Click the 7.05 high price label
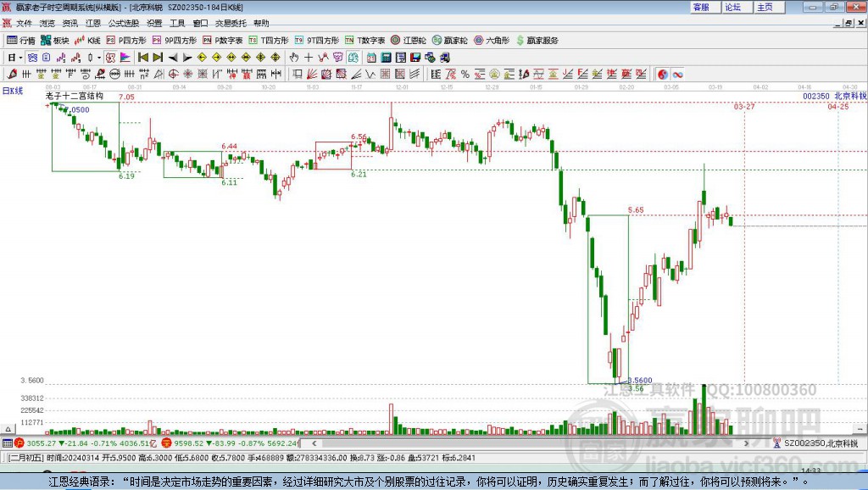Viewport: 868px width, 490px height. [127, 97]
